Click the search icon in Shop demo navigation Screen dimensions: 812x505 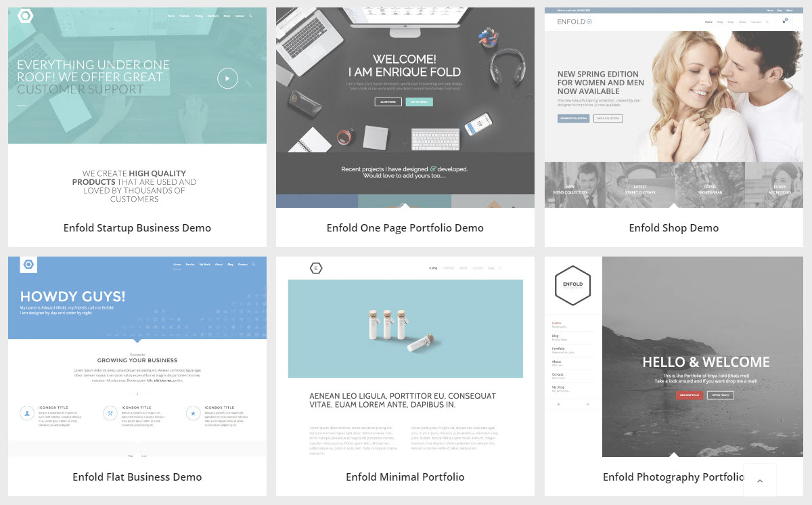coord(767,22)
